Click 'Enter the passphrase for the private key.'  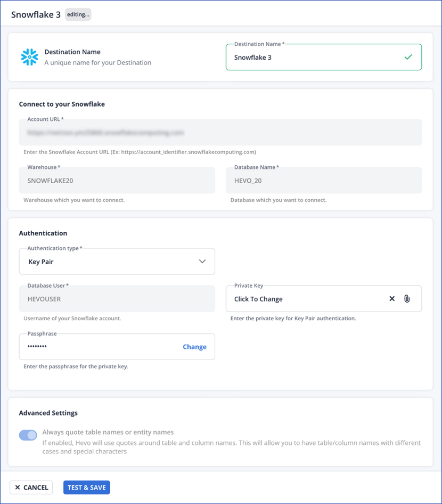click(76, 367)
